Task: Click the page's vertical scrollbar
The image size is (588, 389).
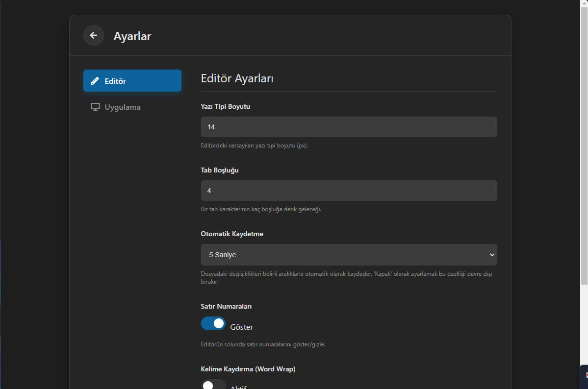Action: click(x=584, y=147)
